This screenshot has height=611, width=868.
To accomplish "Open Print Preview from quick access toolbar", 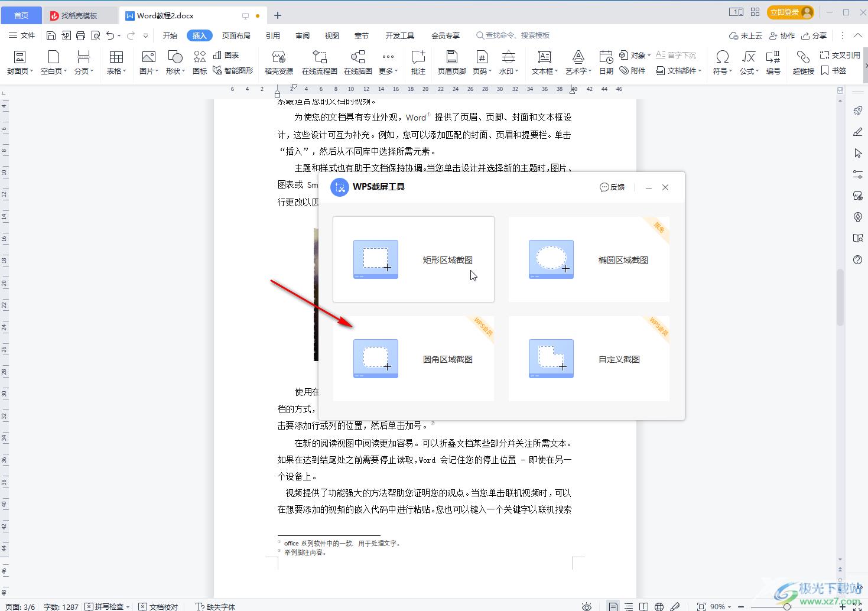I will click(96, 35).
